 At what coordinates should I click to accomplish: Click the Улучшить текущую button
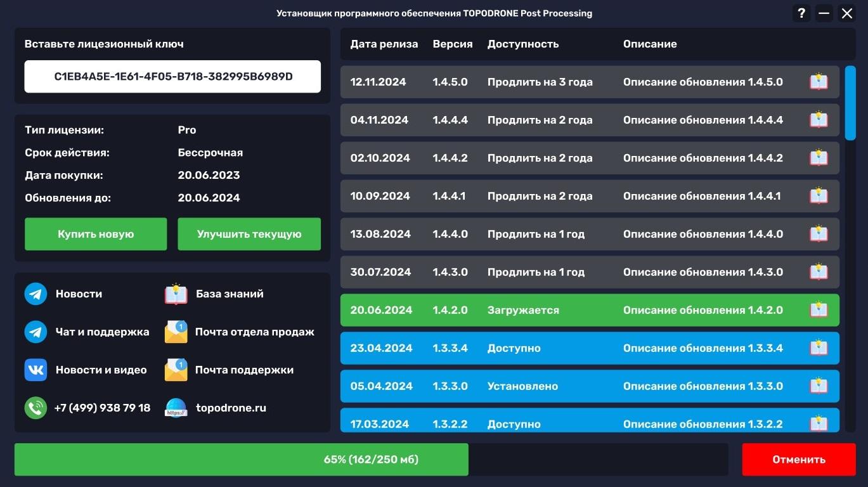tap(249, 234)
